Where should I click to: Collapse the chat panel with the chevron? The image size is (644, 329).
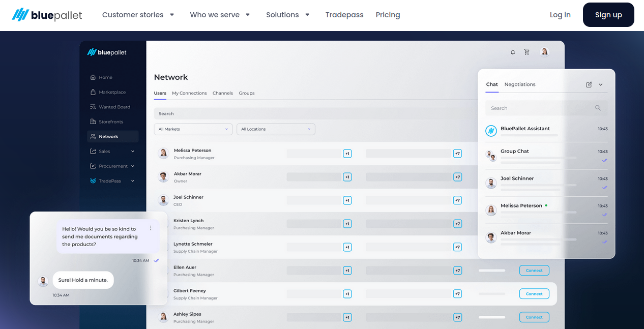point(601,84)
